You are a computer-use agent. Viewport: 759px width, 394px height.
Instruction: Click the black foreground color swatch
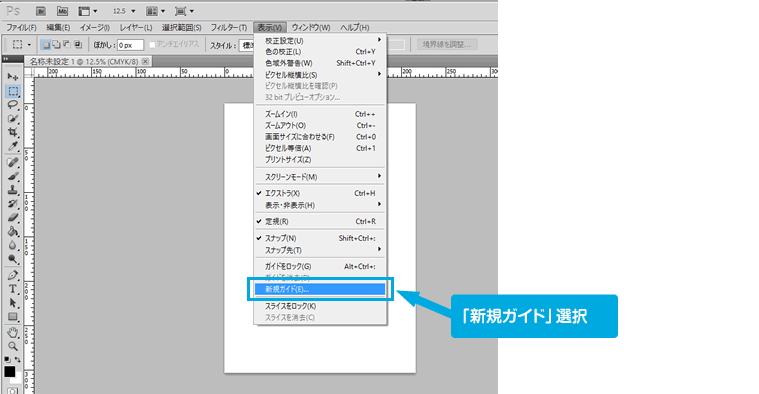click(x=10, y=371)
